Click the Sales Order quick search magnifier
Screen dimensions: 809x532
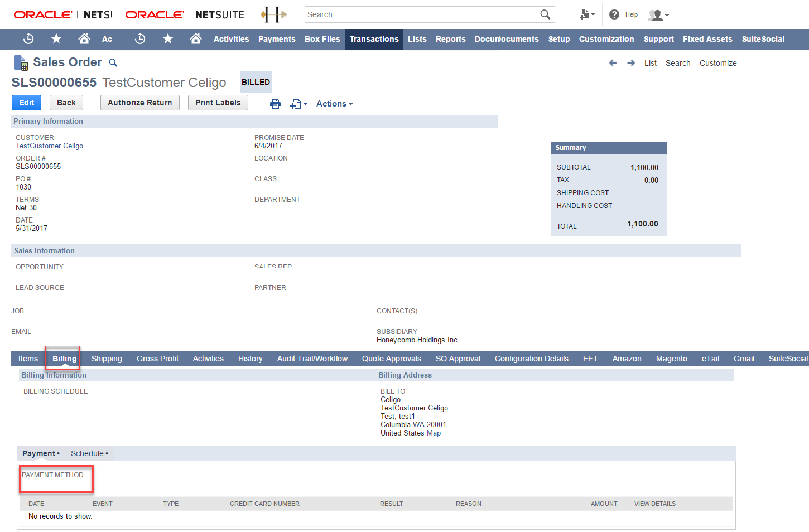(113, 62)
